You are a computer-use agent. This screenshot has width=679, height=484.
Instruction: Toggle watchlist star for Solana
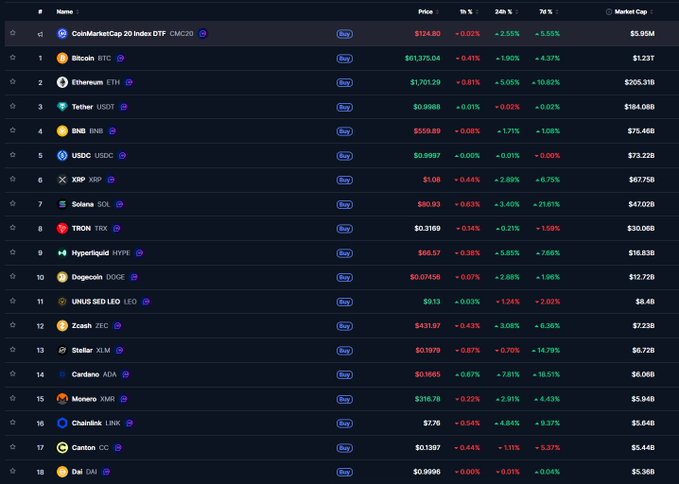(x=13, y=203)
